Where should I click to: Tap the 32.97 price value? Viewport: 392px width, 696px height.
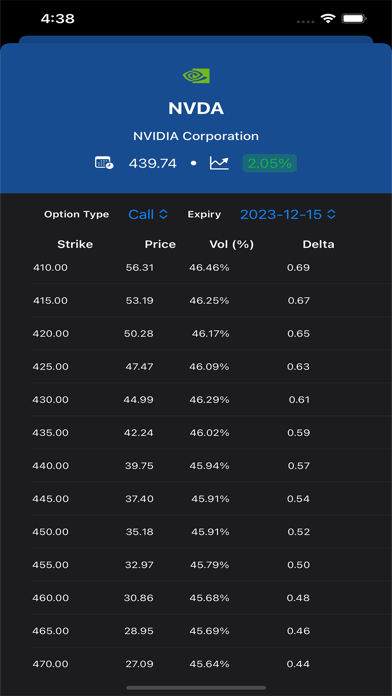139,565
